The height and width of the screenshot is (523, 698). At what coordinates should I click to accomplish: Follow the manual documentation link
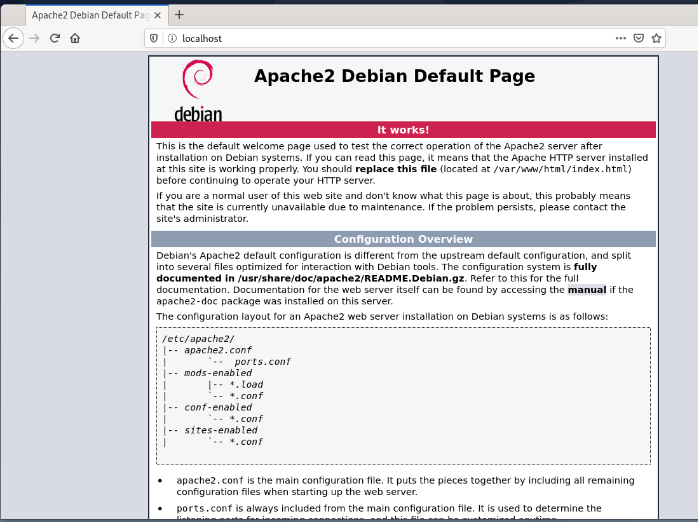coord(587,290)
